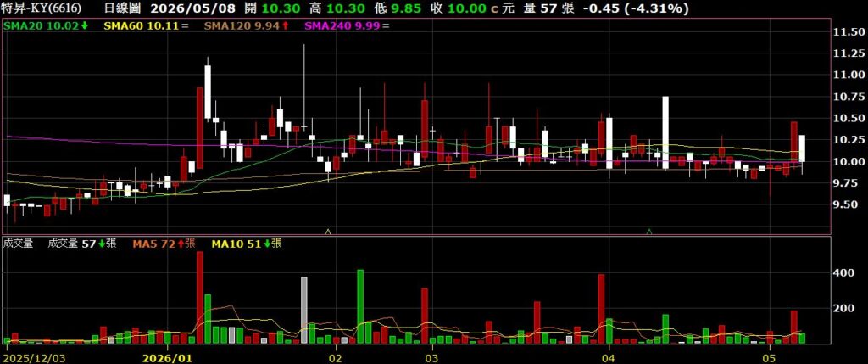This screenshot has width=868, height=364.
Task: Click the 成交量 volume panel label
Action: point(19,244)
